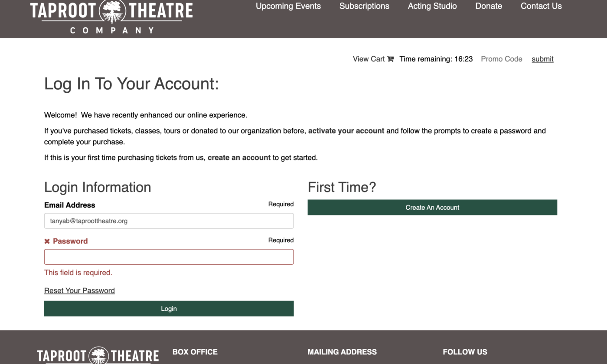The height and width of the screenshot is (364, 607).
Task: Click the 'First Time?' heading
Action: click(342, 187)
